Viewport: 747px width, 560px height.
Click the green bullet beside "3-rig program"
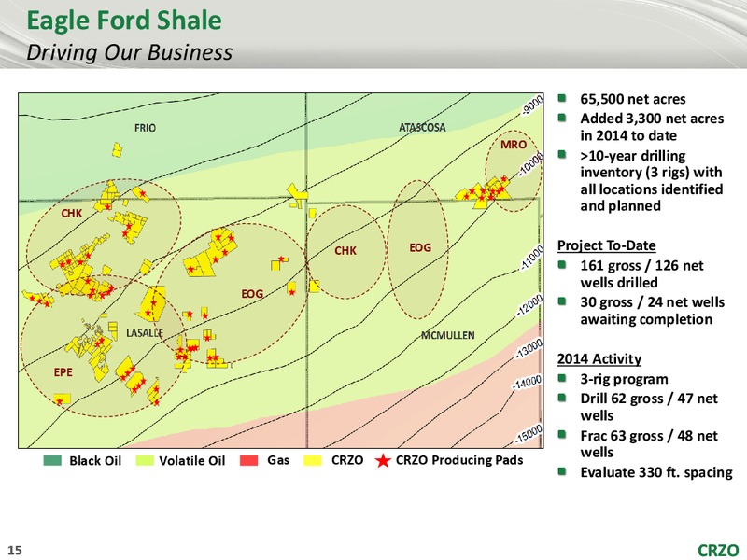562,378
